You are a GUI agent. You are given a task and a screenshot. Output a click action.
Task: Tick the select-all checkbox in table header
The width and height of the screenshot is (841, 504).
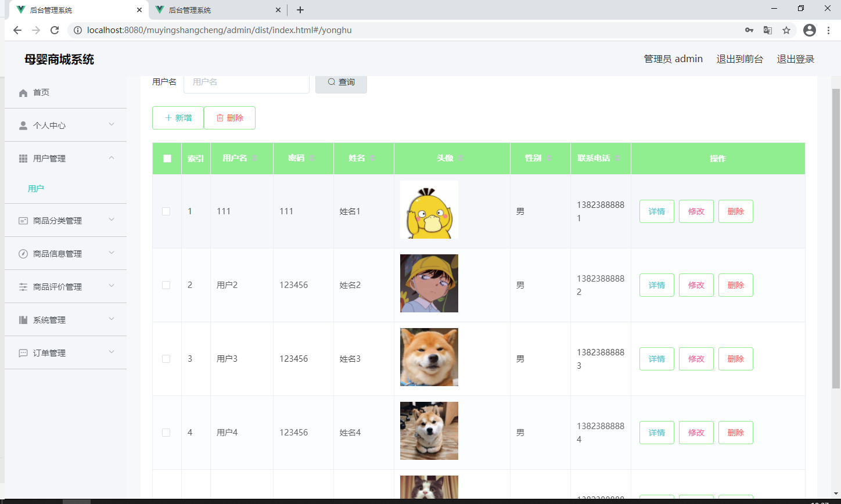[x=167, y=159]
